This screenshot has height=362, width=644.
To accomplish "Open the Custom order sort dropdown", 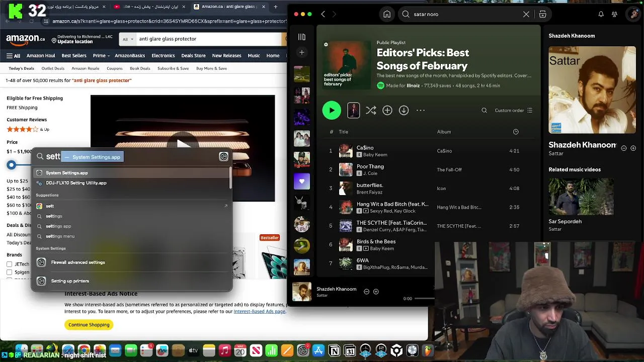I will click(x=513, y=110).
